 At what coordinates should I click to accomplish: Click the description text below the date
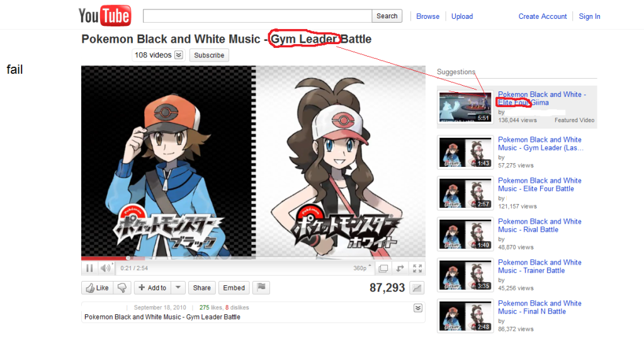click(x=162, y=317)
